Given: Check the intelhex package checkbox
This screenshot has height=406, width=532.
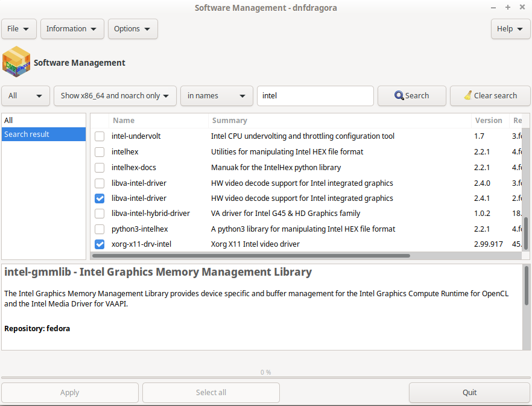Looking at the screenshot, I should (x=100, y=152).
